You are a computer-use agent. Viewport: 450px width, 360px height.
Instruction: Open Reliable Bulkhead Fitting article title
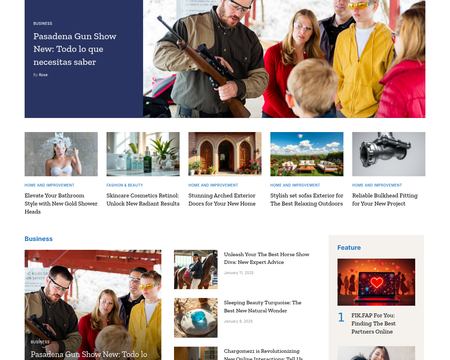pos(385,199)
